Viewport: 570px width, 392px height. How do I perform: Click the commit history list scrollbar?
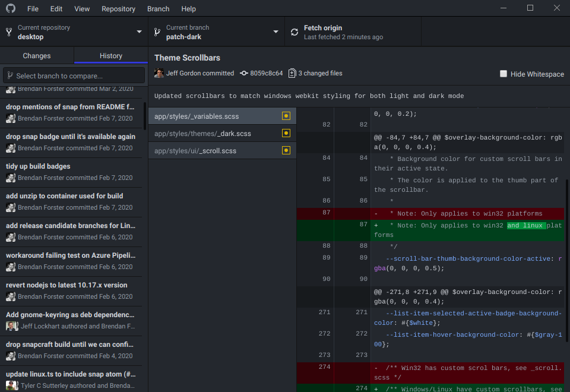(145, 116)
